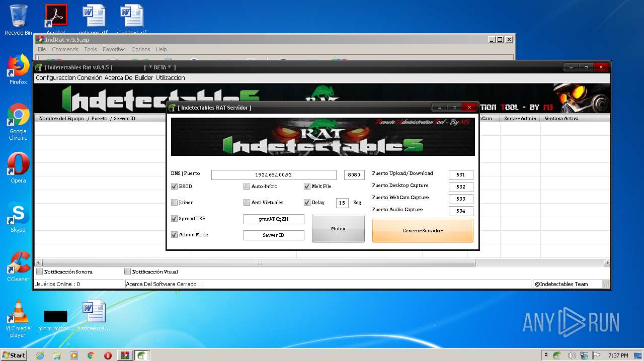Viewport: 644px width, 362px height.
Task: Untick Spread USB checkbox
Action: pyautogui.click(x=174, y=219)
